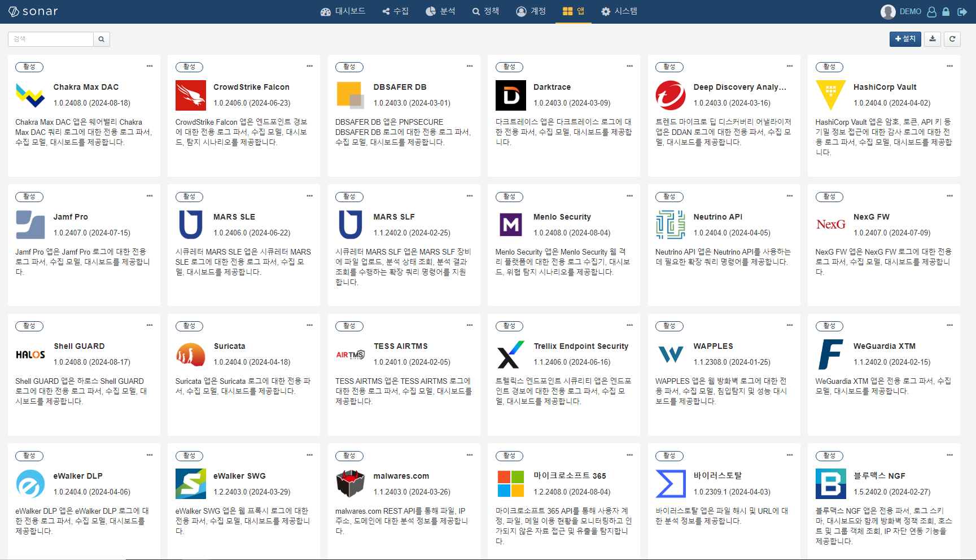Toggle the 활성 badge on 블루맥스 NGF
Viewport: 976px width, 560px height.
tap(830, 456)
